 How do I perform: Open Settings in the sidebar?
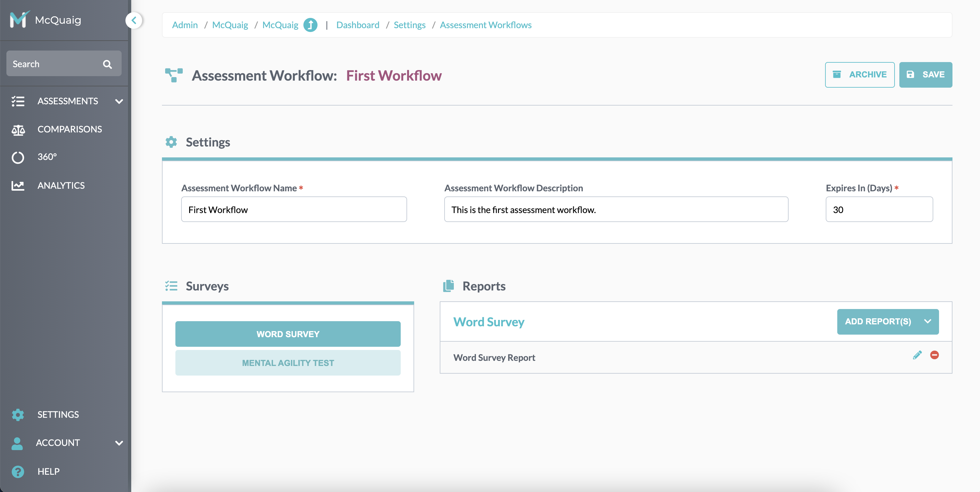(x=58, y=415)
